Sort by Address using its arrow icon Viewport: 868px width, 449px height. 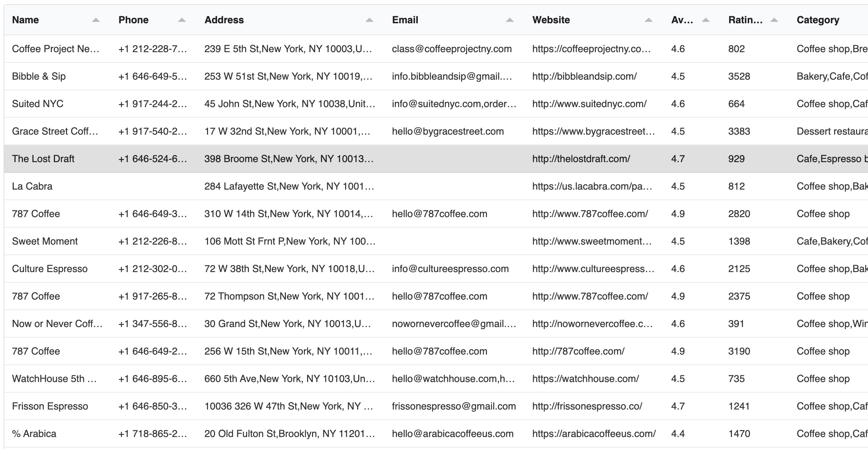point(369,20)
